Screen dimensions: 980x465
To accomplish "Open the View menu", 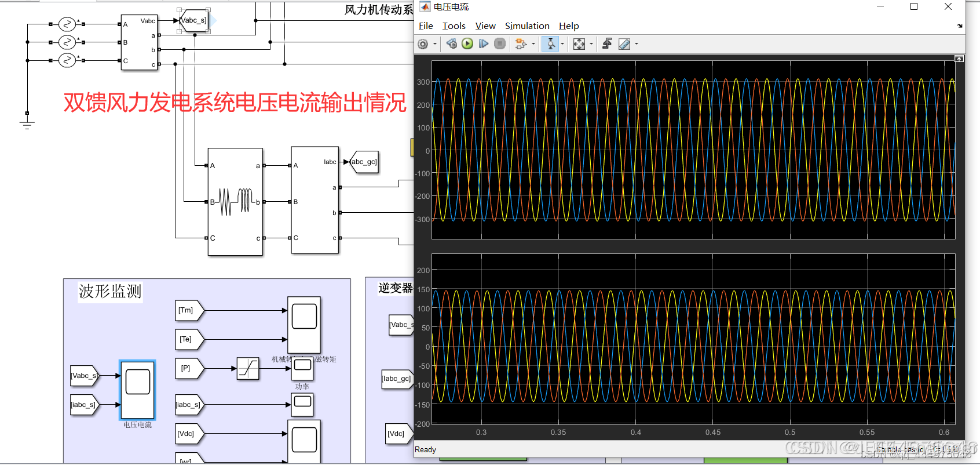I will click(485, 26).
